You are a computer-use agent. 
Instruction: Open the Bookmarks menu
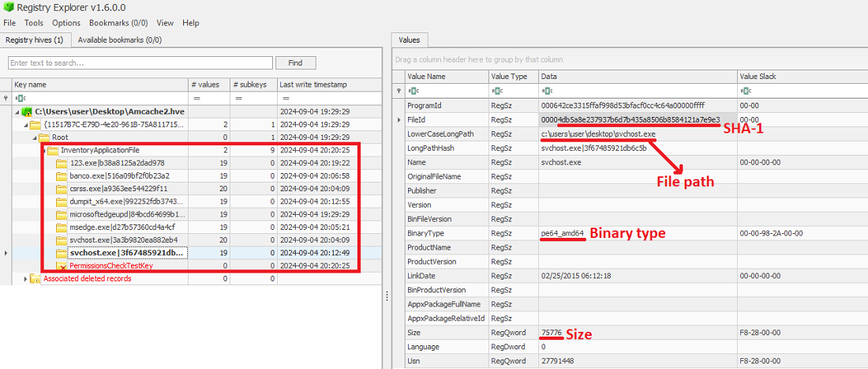tap(118, 23)
